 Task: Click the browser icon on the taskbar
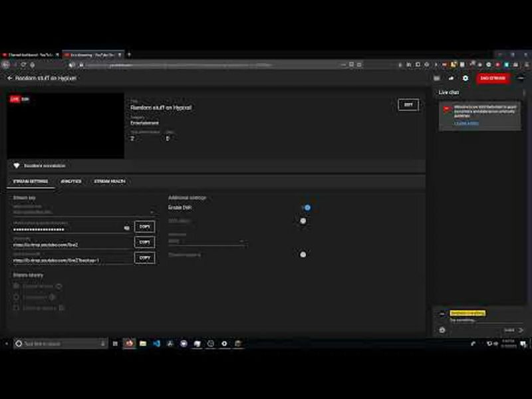coord(129,344)
